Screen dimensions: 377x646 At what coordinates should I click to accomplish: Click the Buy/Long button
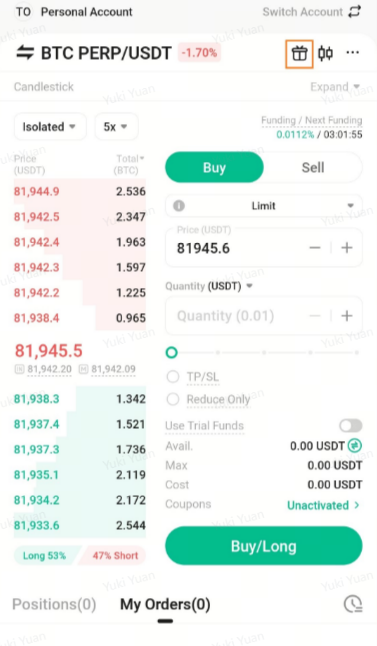pos(264,546)
